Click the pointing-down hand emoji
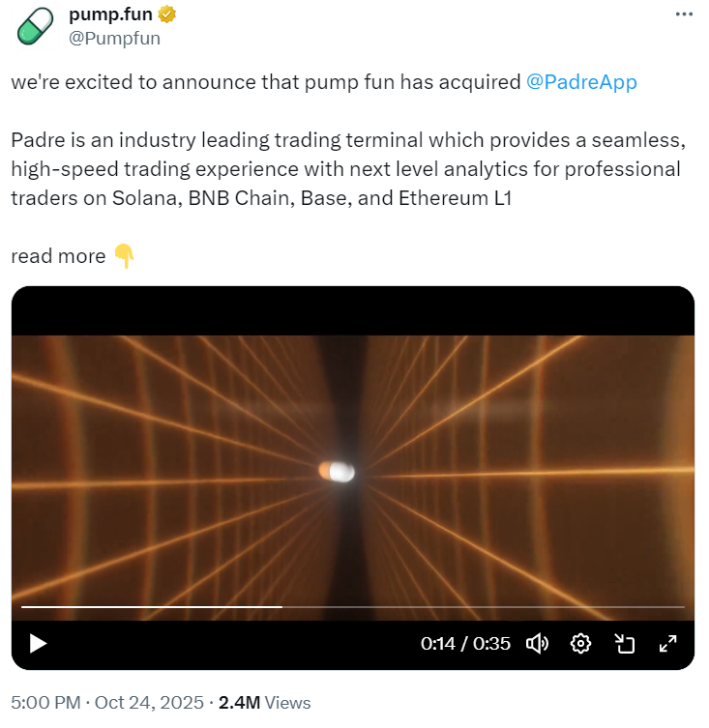709x728 pixels. 124,256
